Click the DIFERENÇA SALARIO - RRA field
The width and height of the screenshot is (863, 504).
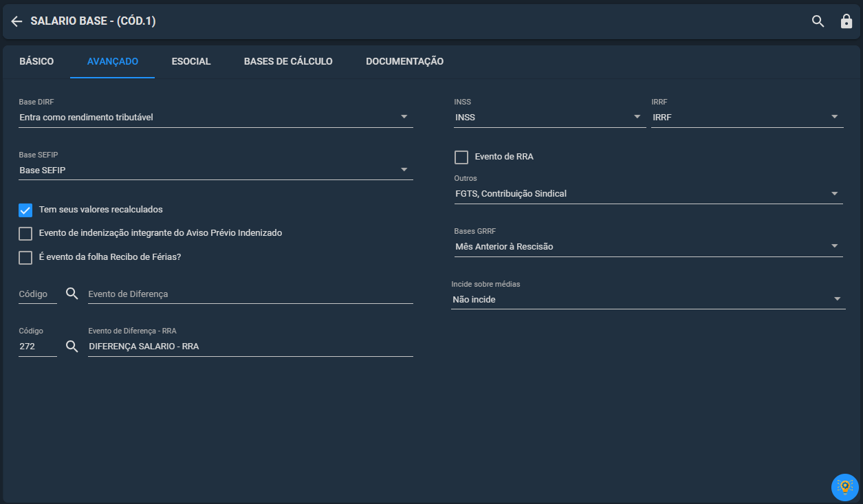point(250,347)
